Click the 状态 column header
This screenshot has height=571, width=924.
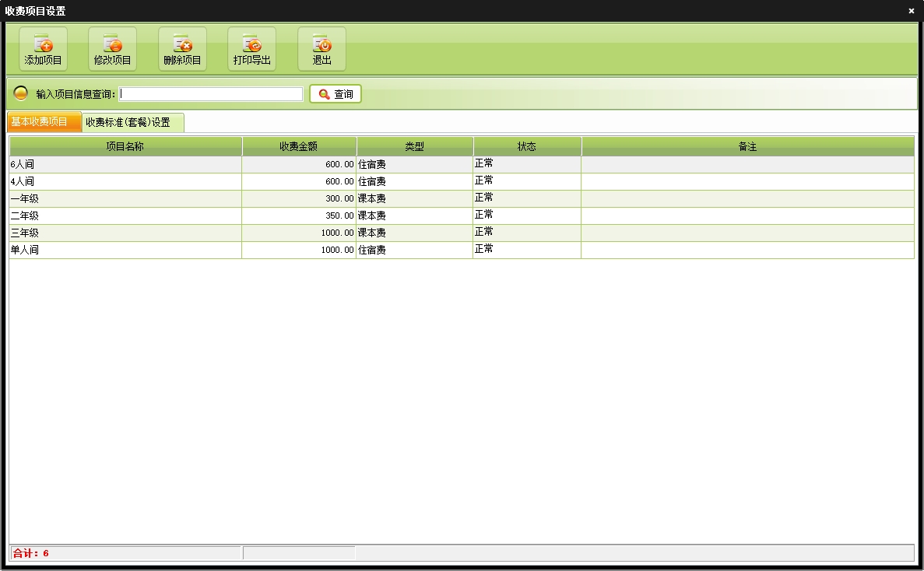[x=527, y=146]
